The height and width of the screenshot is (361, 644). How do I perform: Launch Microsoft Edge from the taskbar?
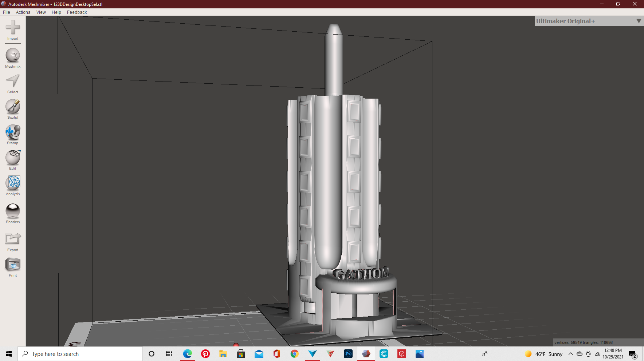tap(188, 354)
